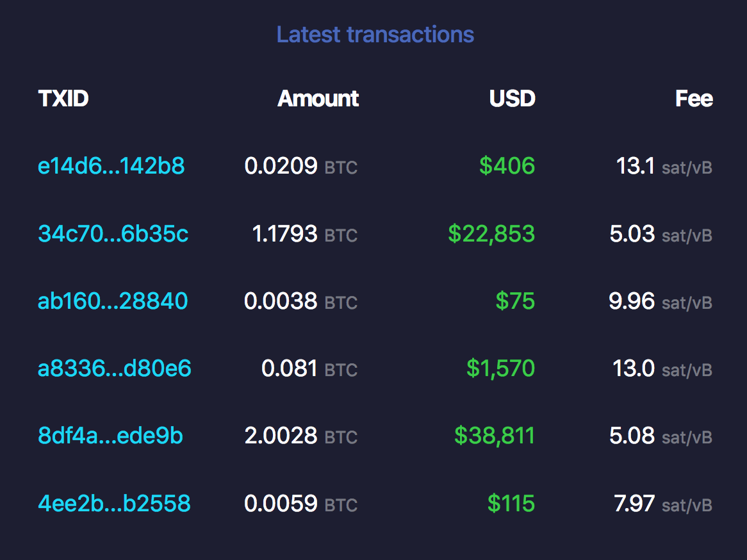The width and height of the screenshot is (747, 560).
Task: Open transaction 8df4a...ede9b
Action: coord(110,436)
